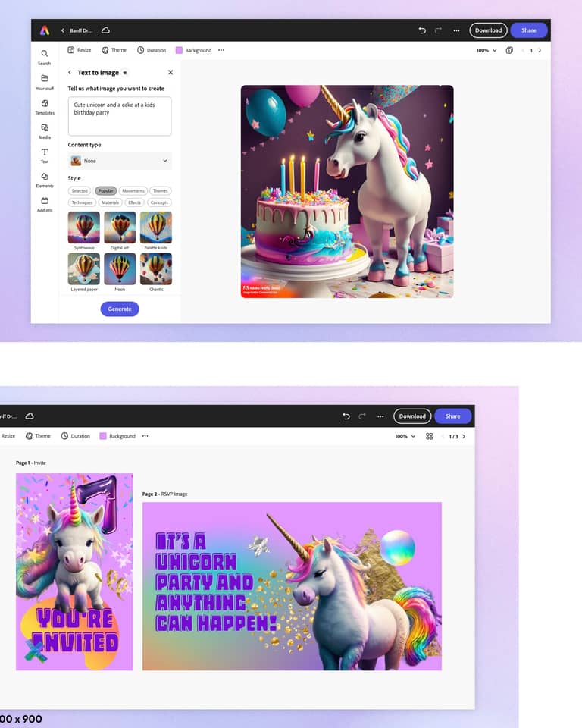582x728 pixels.
Task: Close the Text to image panel
Action: click(x=170, y=72)
